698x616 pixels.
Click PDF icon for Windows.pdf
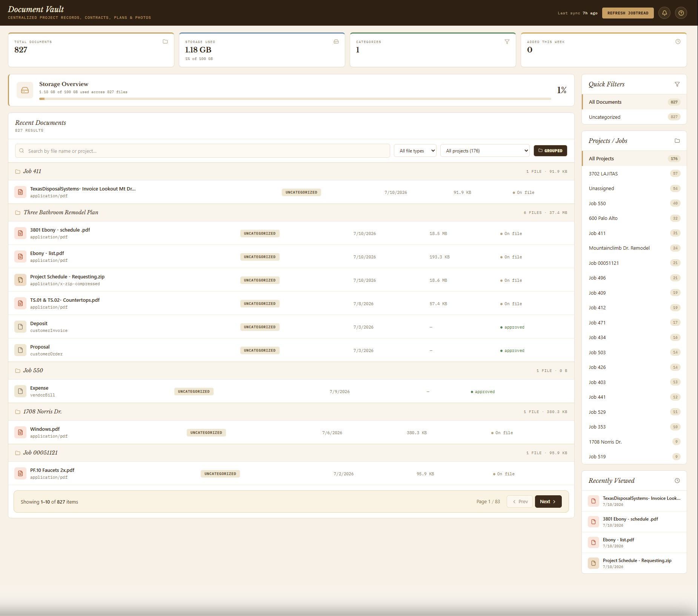[x=20, y=432]
